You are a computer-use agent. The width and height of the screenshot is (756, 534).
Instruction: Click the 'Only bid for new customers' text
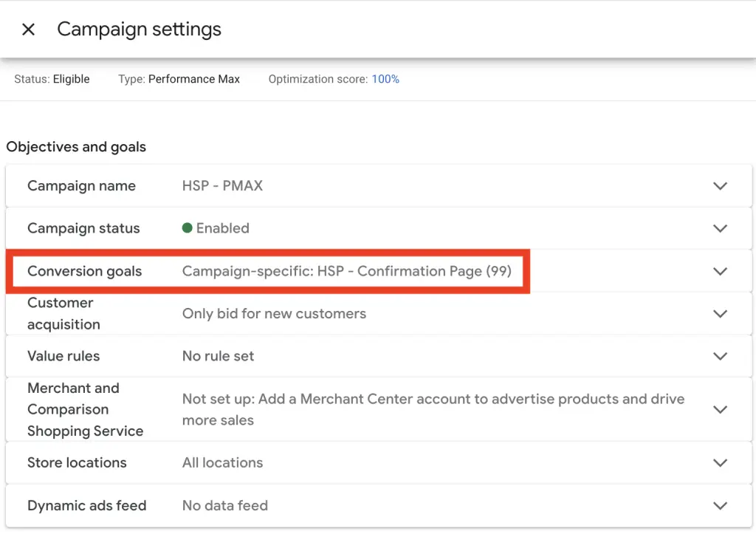[x=274, y=314]
